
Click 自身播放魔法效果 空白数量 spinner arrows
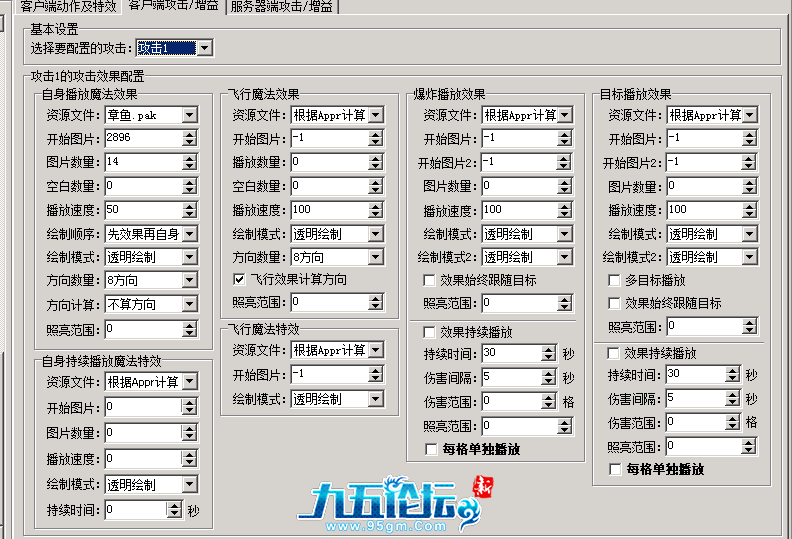tap(189, 186)
